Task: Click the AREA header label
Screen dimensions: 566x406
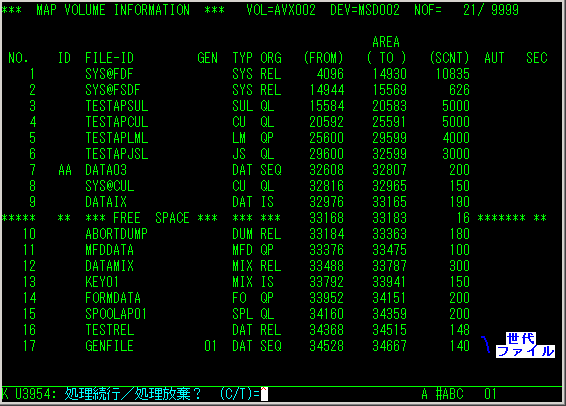Action: coord(386,42)
